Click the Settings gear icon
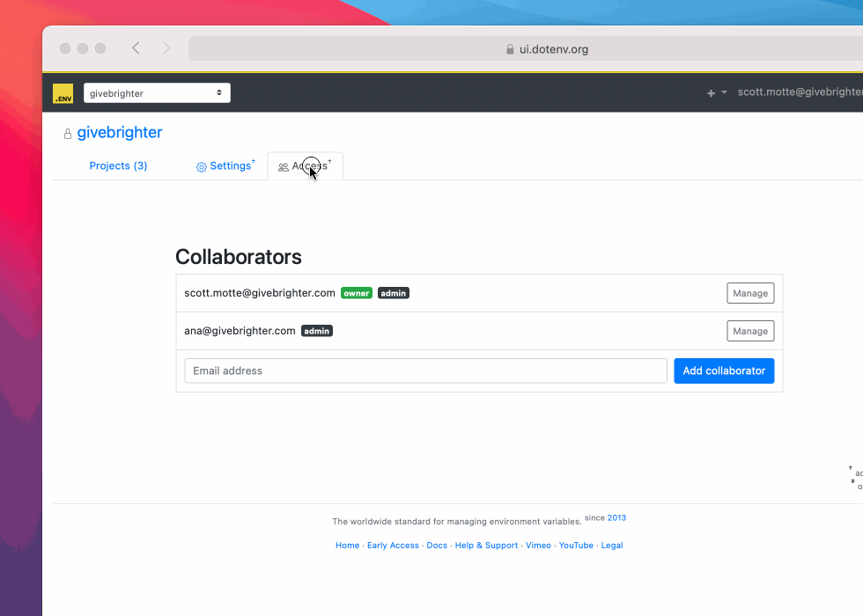The height and width of the screenshot is (616, 863). 202,166
